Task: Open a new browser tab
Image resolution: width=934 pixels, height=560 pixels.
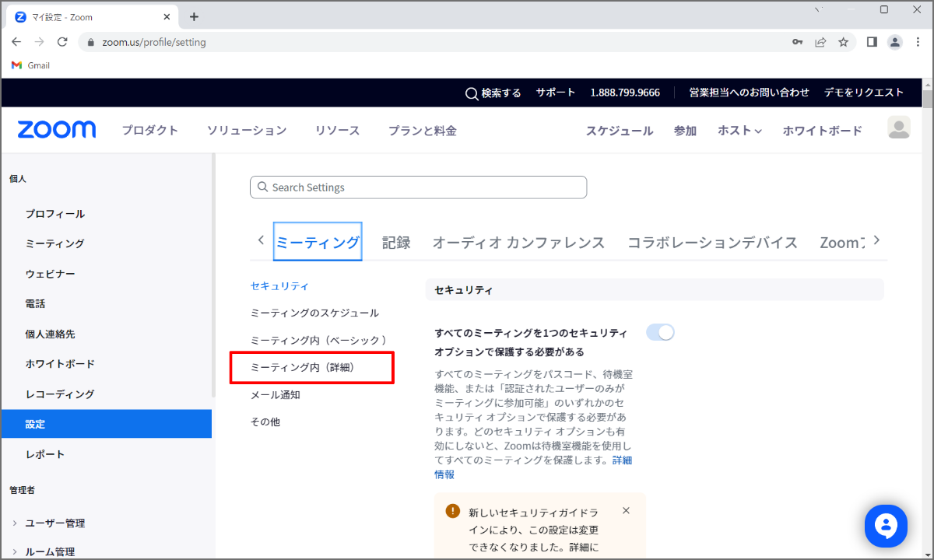Action: tap(194, 16)
